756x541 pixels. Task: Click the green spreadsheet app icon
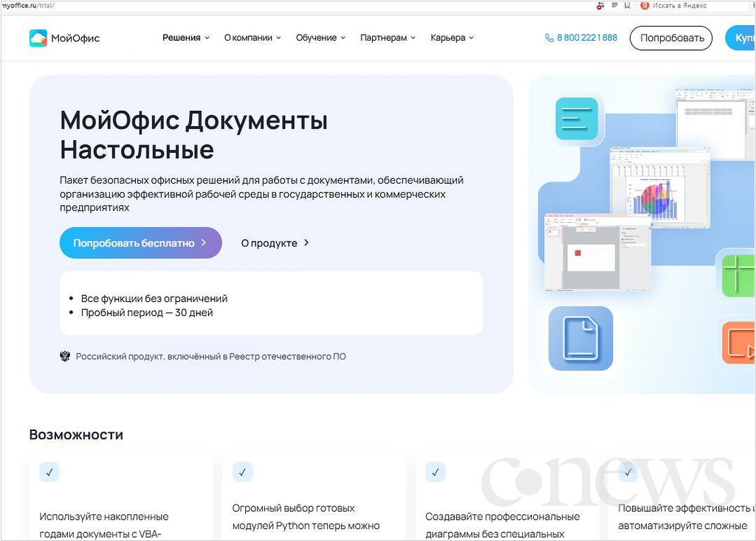(x=738, y=273)
